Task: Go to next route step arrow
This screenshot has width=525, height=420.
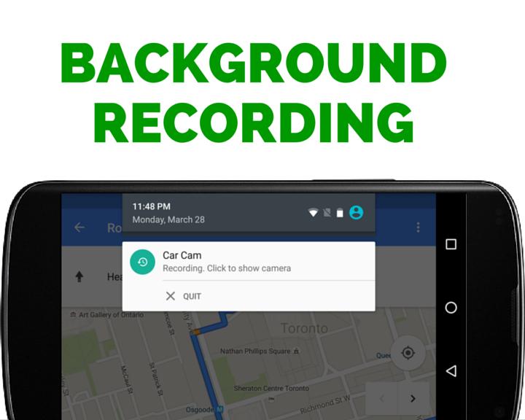Action: (413, 398)
